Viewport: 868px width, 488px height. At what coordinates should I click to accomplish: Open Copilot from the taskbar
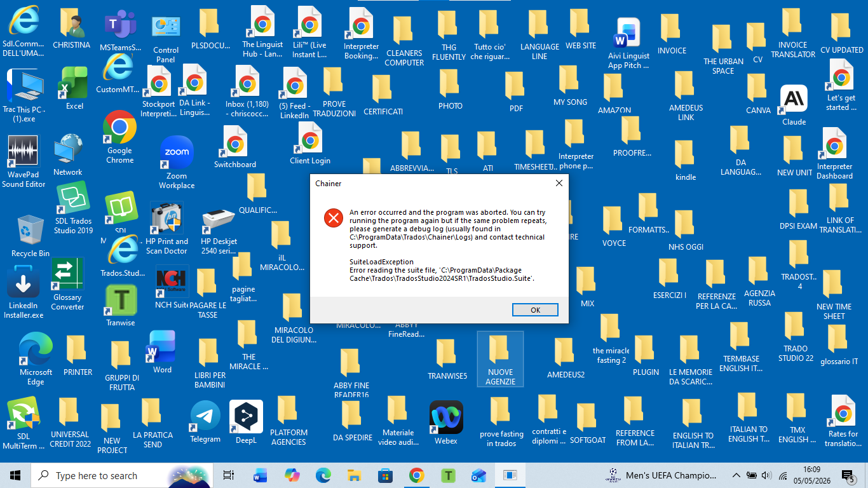pos(292,475)
